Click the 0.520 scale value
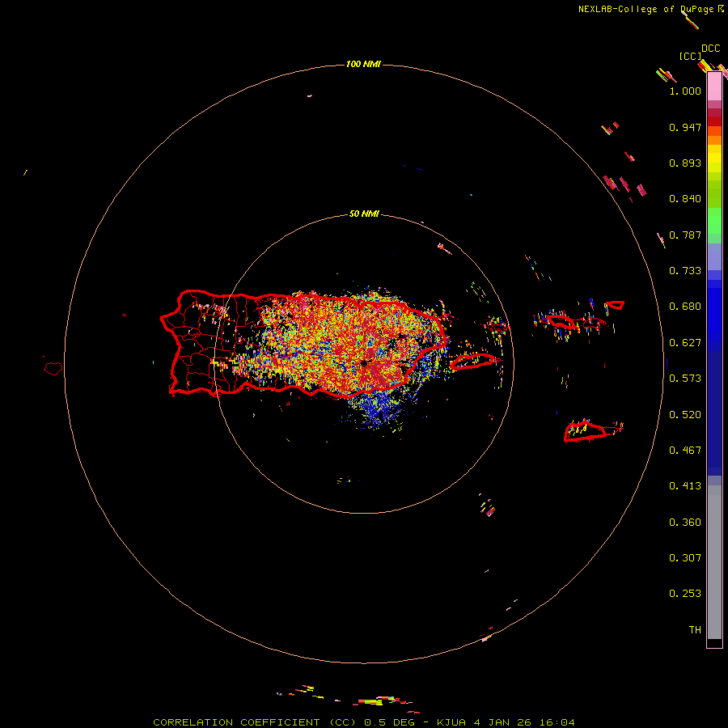 685,415
